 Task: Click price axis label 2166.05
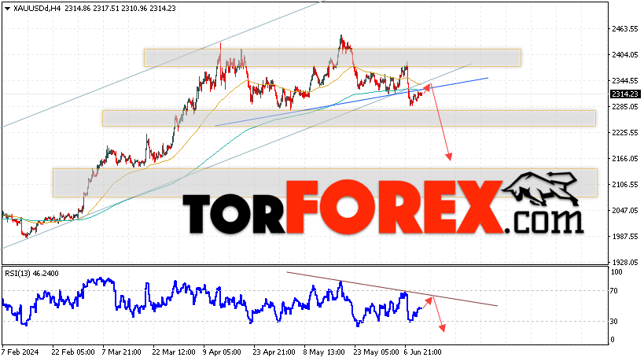click(624, 159)
